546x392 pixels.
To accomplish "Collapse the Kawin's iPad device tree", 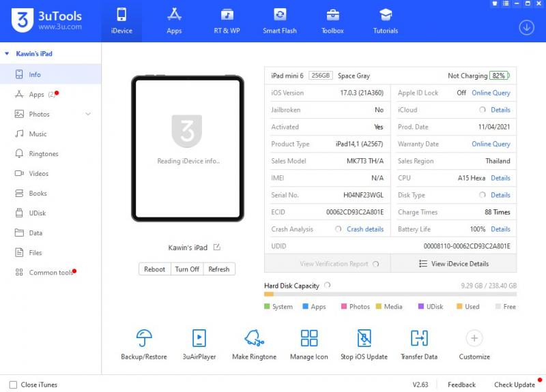I will click(7, 54).
